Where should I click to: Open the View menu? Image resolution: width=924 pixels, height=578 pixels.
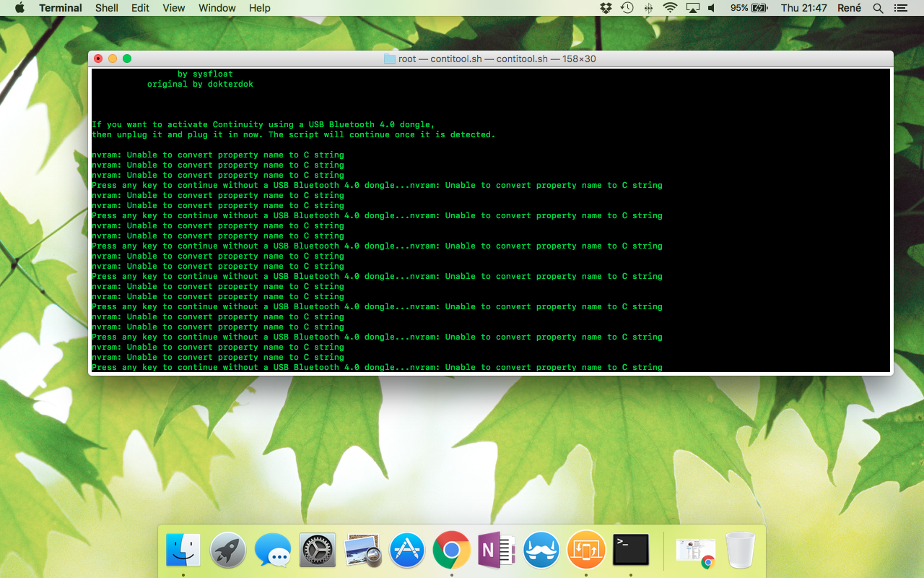173,8
